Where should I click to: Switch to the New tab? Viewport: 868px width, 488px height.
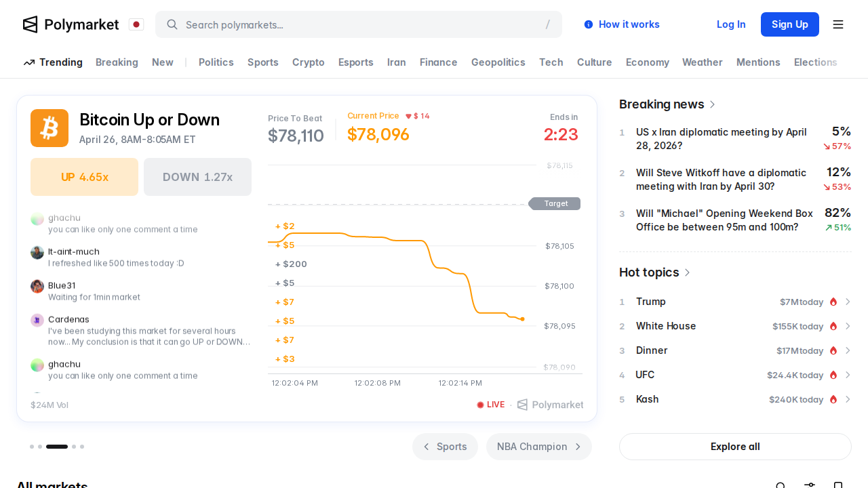point(163,62)
